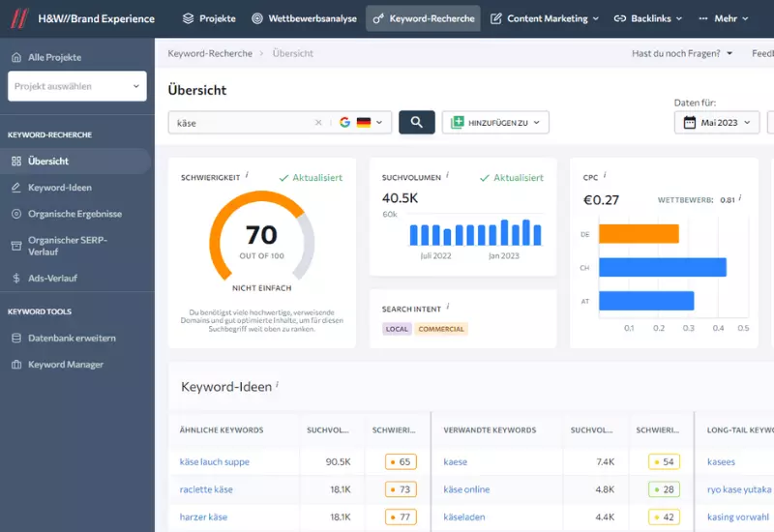Click the orange DE CPC bar
Viewport: 774px width, 532px height.
[x=639, y=234]
